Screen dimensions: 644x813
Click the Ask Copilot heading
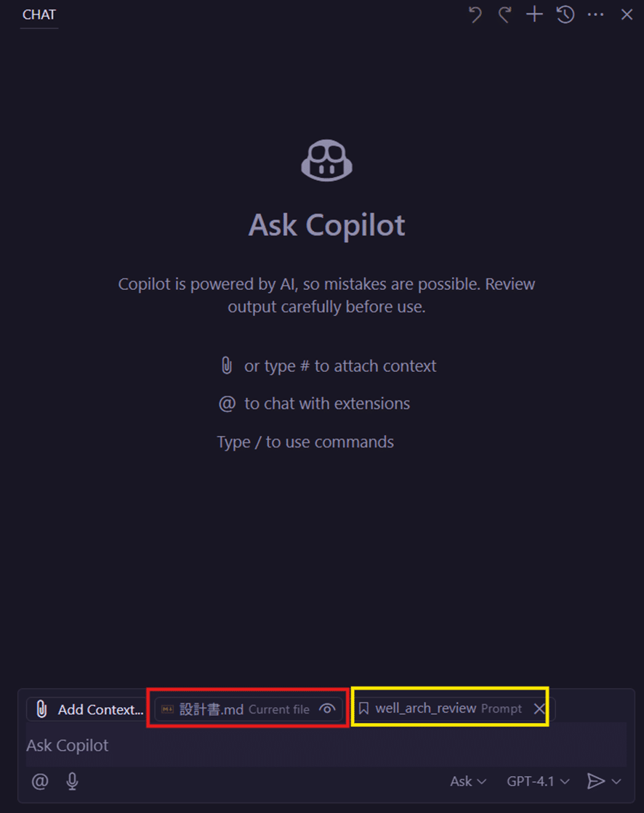pos(326,225)
